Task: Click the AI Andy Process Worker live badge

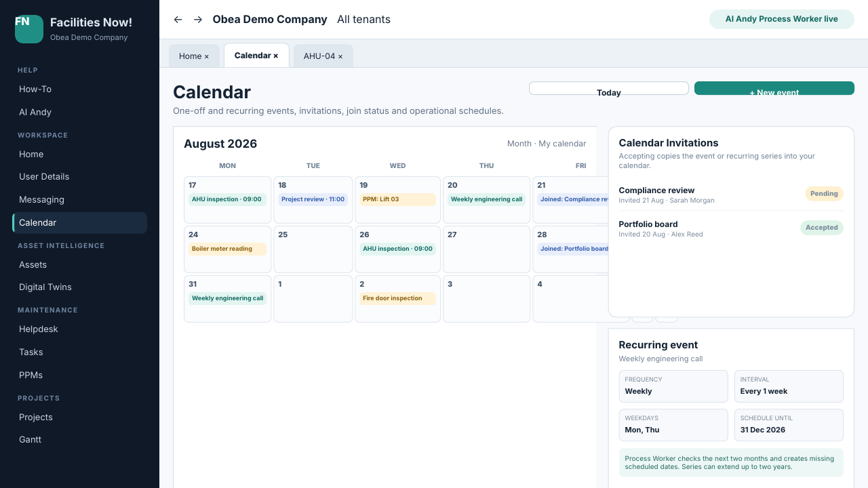Action: [x=782, y=19]
